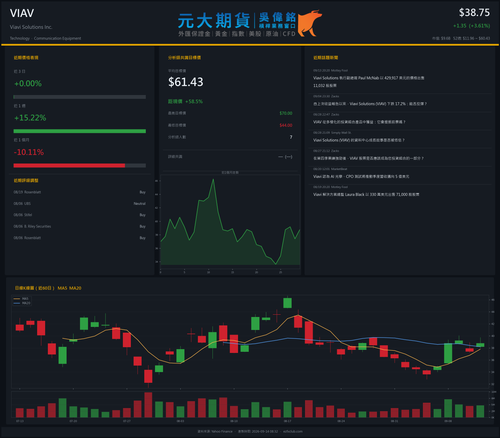Screen dimensions: 500x438
Task: Open Paul McNab share sale news headline
Action: click(x=369, y=82)
